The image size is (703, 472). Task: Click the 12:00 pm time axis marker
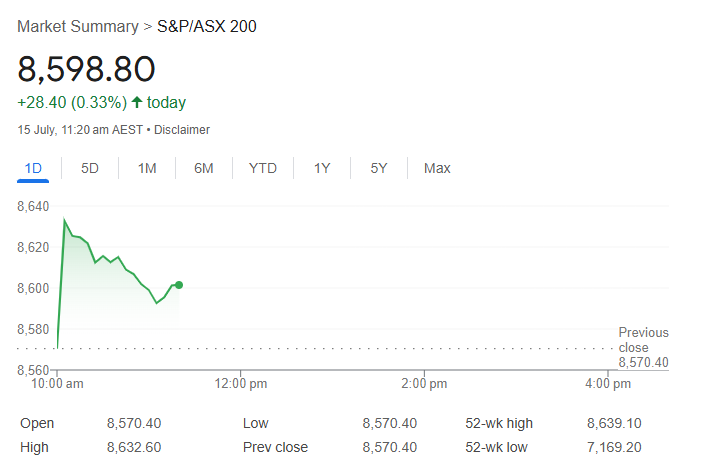pos(240,384)
